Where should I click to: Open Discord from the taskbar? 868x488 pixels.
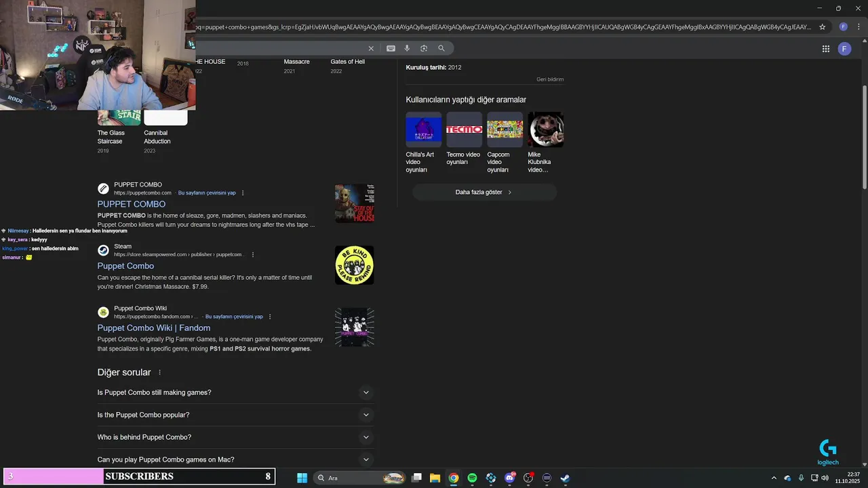(509, 478)
